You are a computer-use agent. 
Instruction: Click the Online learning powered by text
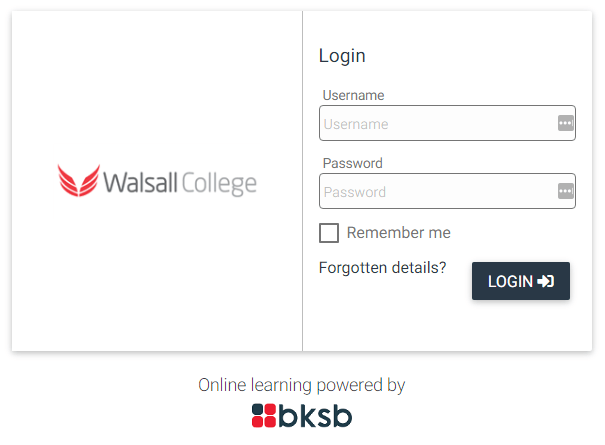click(x=301, y=385)
